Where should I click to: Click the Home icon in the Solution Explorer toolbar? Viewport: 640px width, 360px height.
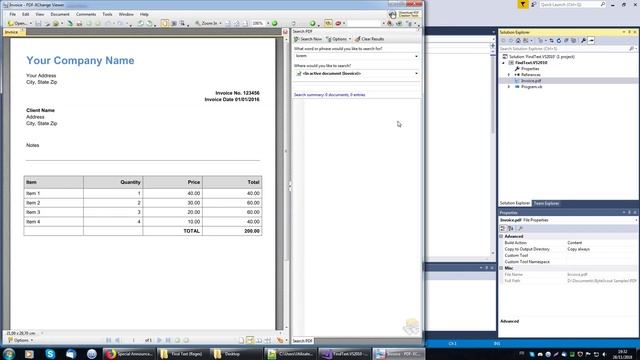tap(518, 41)
